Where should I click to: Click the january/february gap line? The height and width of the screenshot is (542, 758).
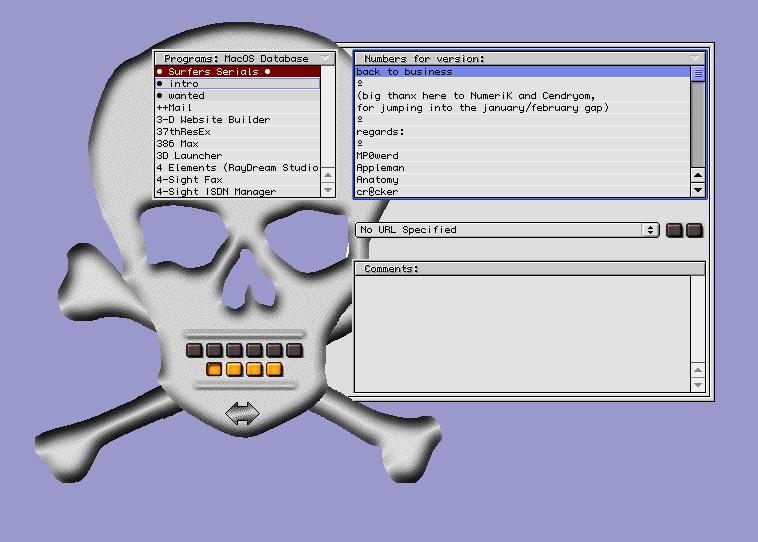pyautogui.click(x=523, y=107)
